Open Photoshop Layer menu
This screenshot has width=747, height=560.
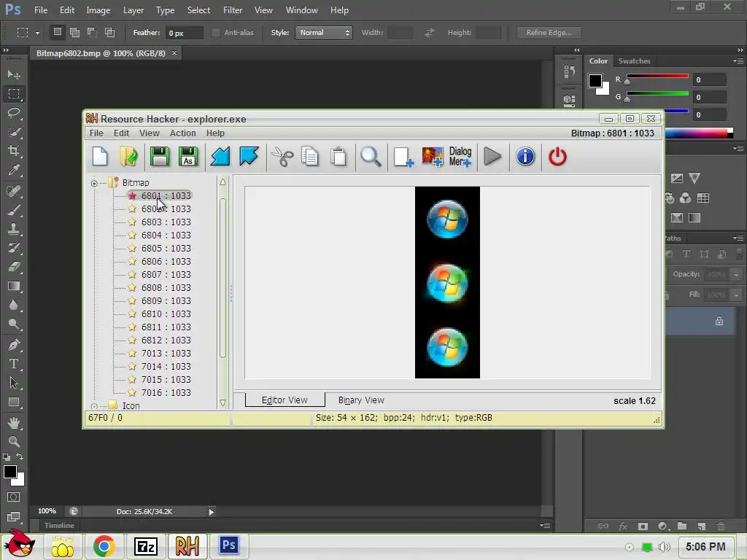[x=133, y=10]
